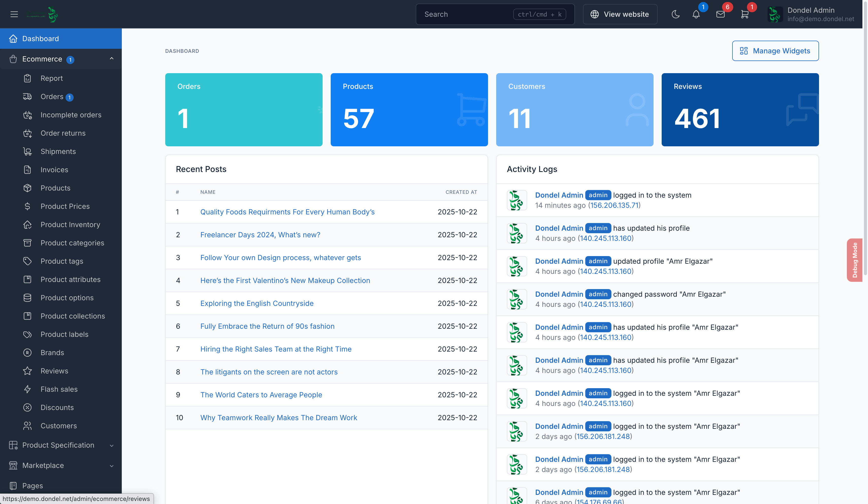Toggle sidebar with the hamburger menu icon
This screenshot has width=868, height=504.
click(x=14, y=14)
